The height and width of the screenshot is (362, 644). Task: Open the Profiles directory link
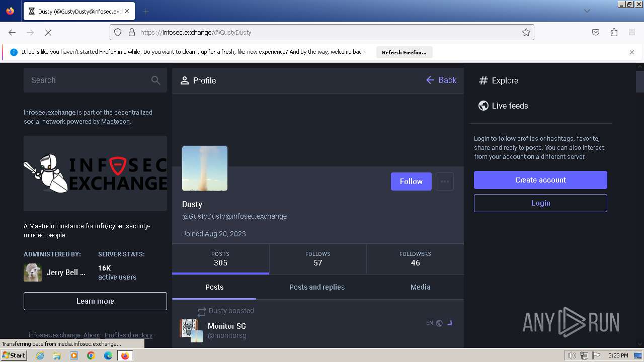coord(128,335)
